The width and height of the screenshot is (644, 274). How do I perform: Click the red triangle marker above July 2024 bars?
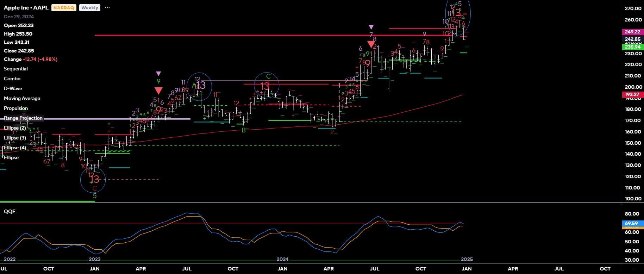[371, 44]
